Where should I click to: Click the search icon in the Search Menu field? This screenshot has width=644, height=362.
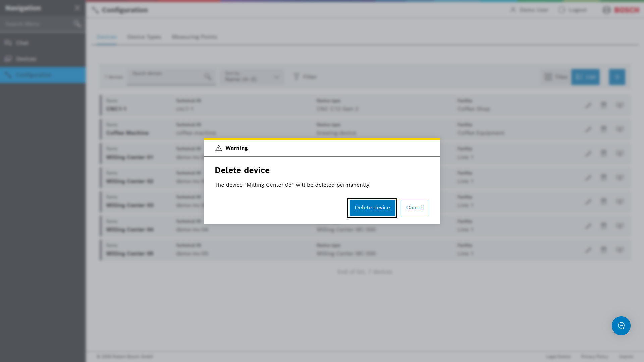tap(77, 24)
